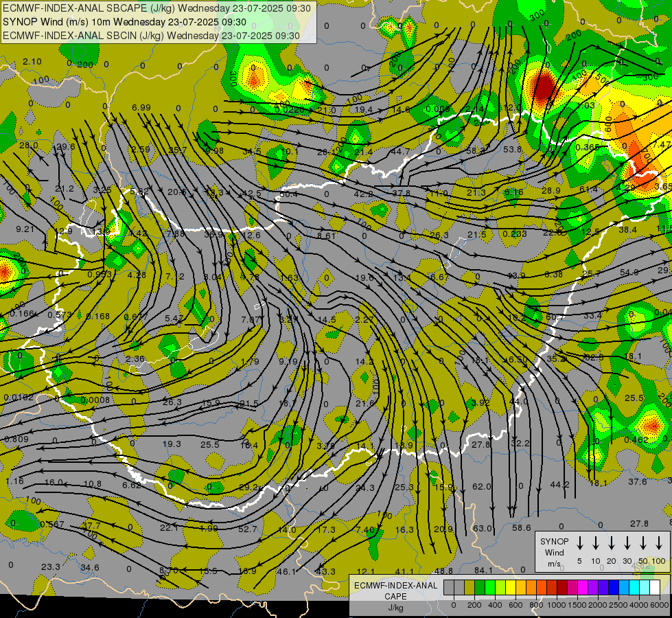Click the m/s unit in the wind legend
The image size is (672, 618).
pos(554,564)
